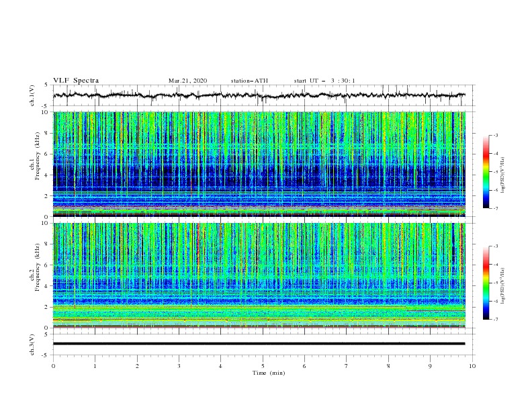Viewport: 532px width, 411px height.
Task: Click the ch.2 color scale bar
Action: point(486,283)
